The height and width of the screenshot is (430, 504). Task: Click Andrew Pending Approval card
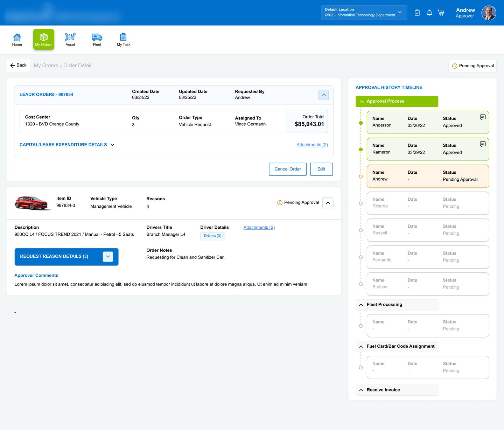[428, 176]
